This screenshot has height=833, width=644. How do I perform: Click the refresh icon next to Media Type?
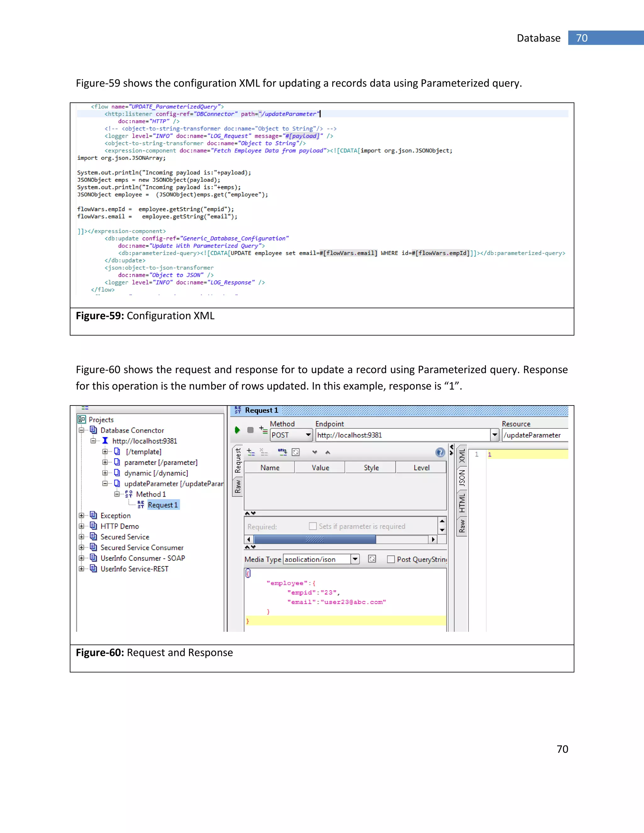[x=372, y=559]
